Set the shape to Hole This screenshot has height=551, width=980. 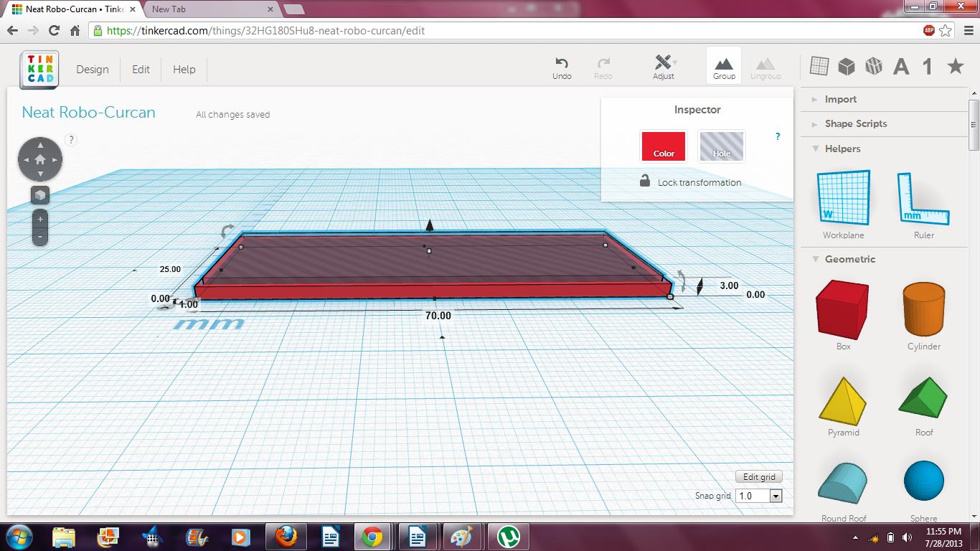721,146
